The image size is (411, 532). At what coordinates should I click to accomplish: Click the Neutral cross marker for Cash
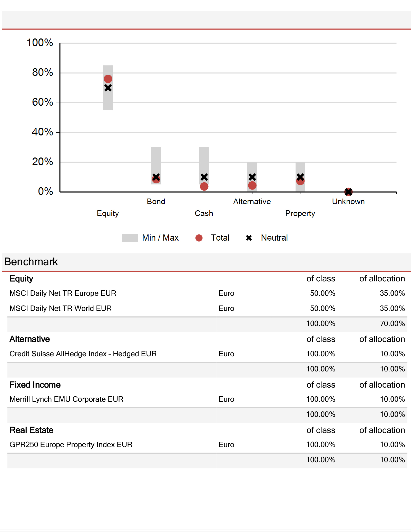(x=204, y=177)
